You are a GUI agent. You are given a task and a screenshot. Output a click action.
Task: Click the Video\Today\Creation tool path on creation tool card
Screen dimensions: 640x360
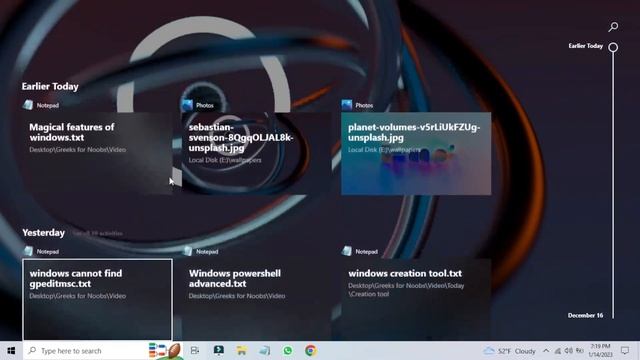(406, 290)
